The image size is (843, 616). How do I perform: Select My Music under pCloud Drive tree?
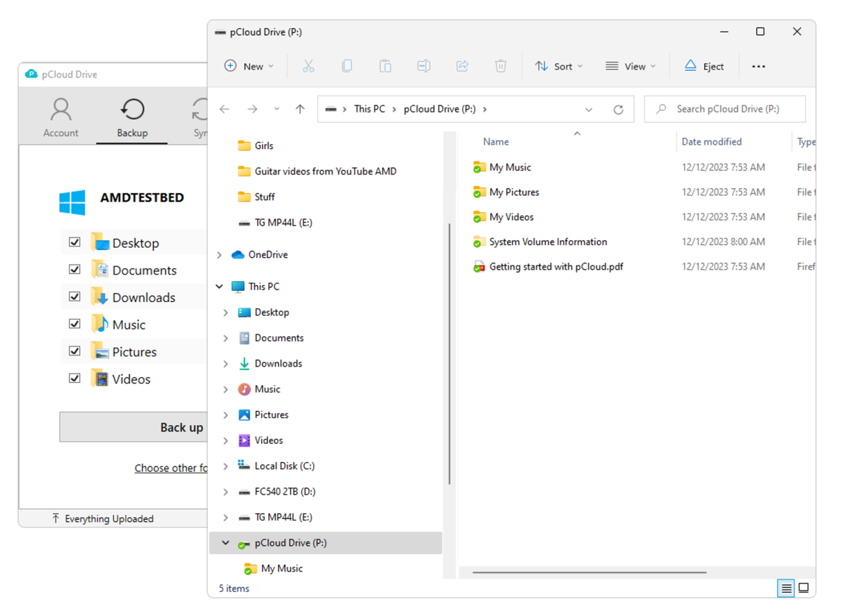click(x=281, y=568)
